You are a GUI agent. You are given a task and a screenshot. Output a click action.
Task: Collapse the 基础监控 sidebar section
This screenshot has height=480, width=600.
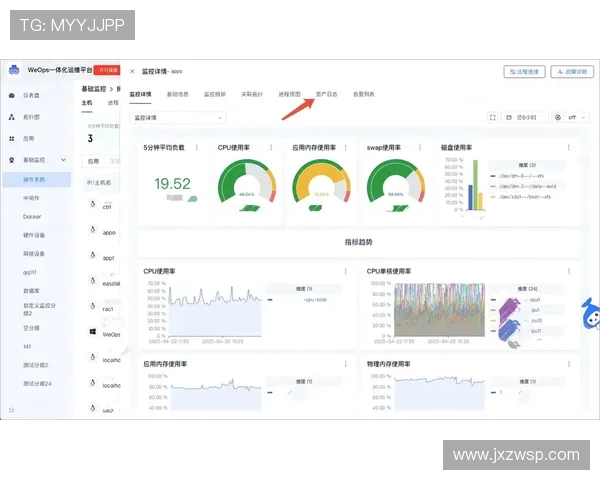click(x=64, y=160)
